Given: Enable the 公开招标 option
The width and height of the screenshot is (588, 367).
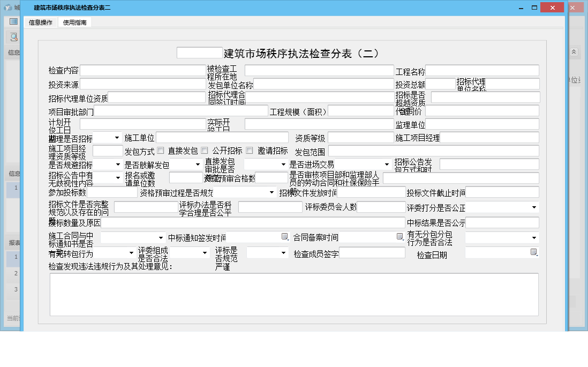Looking at the screenshot, I should click(x=205, y=151).
